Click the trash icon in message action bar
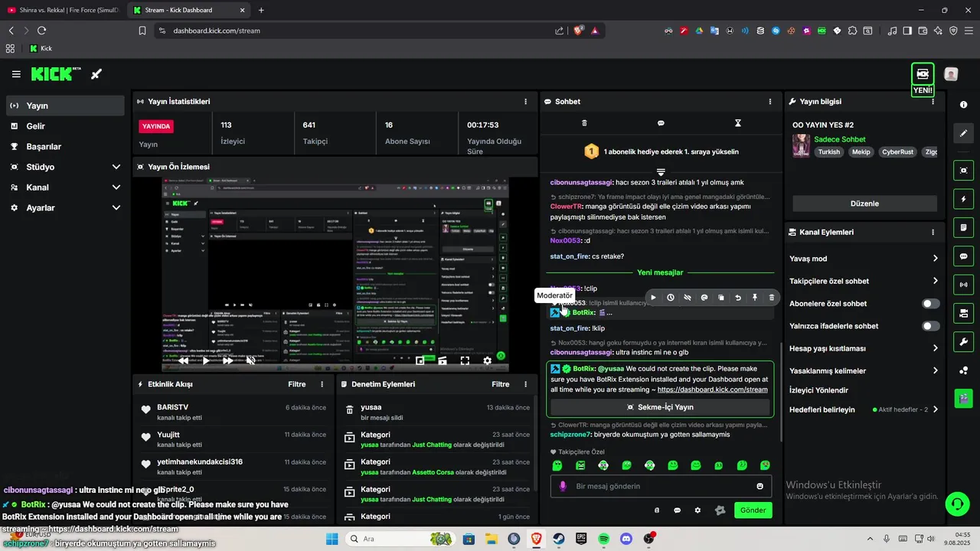 pyautogui.click(x=772, y=298)
